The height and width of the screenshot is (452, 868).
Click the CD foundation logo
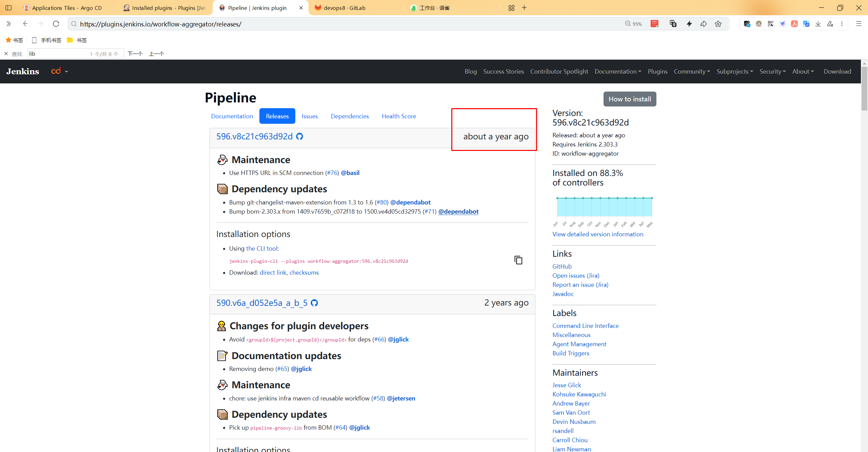click(x=56, y=71)
